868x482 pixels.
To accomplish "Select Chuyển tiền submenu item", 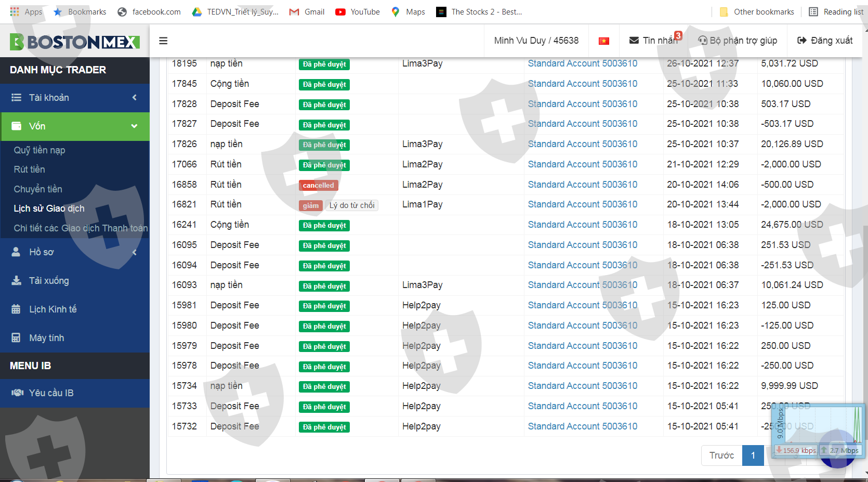I will pyautogui.click(x=38, y=189).
